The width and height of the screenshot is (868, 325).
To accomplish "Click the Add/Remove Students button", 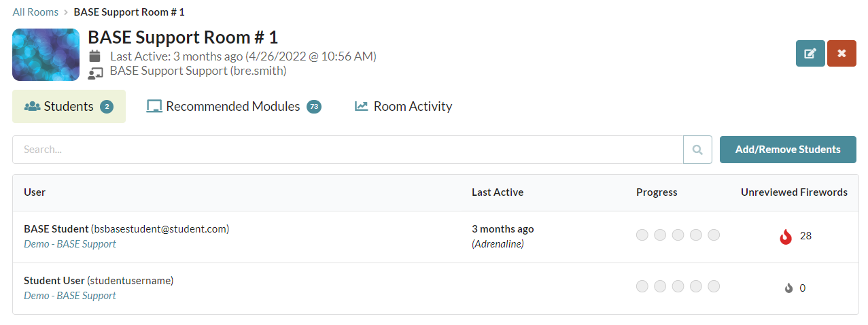I will pos(788,150).
